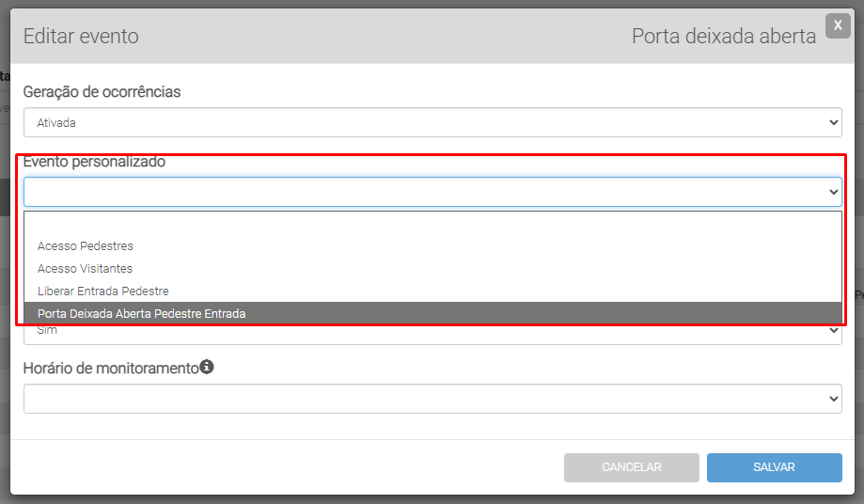The height and width of the screenshot is (504, 864).
Task: Click the Horário de monitoramento label text
Action: coord(111,369)
